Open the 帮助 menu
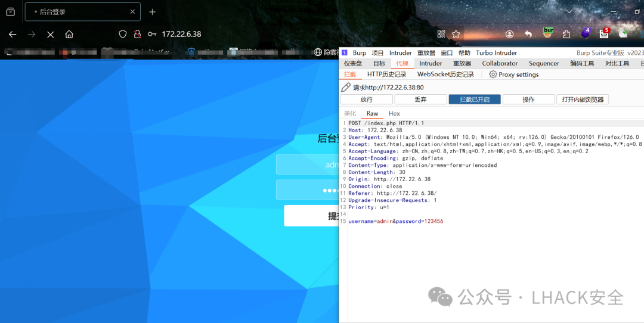This screenshot has height=323, width=644. pyautogui.click(x=465, y=53)
